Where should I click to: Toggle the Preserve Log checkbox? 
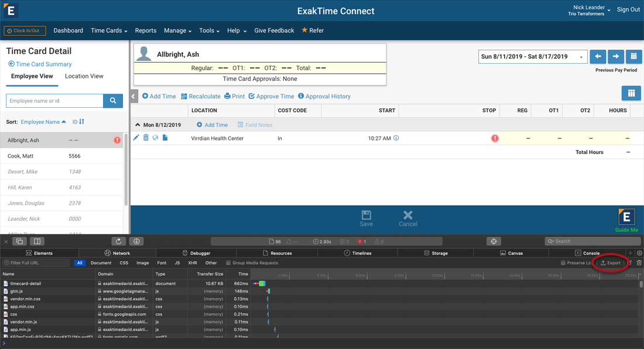coord(563,263)
